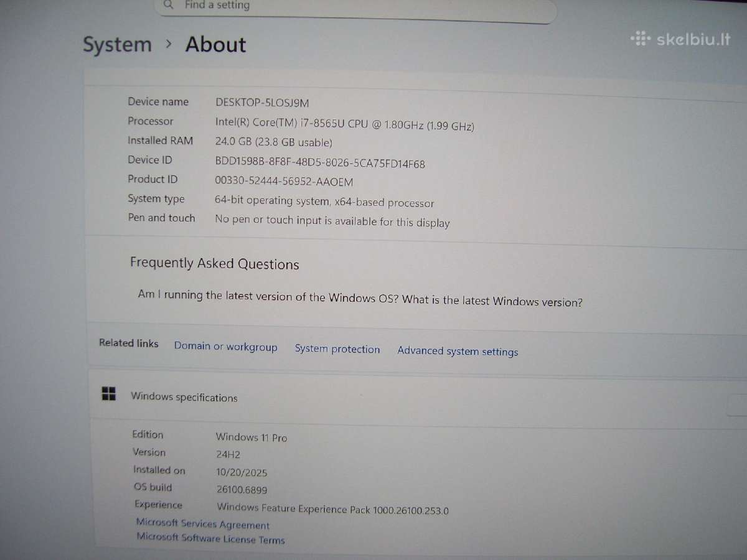The height and width of the screenshot is (560, 747).
Task: Open Advanced system settings link
Action: click(x=458, y=351)
